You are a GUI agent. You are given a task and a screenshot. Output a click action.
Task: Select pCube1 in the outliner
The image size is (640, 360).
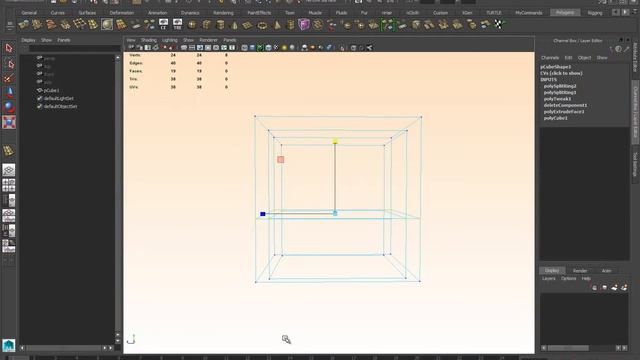click(51, 90)
